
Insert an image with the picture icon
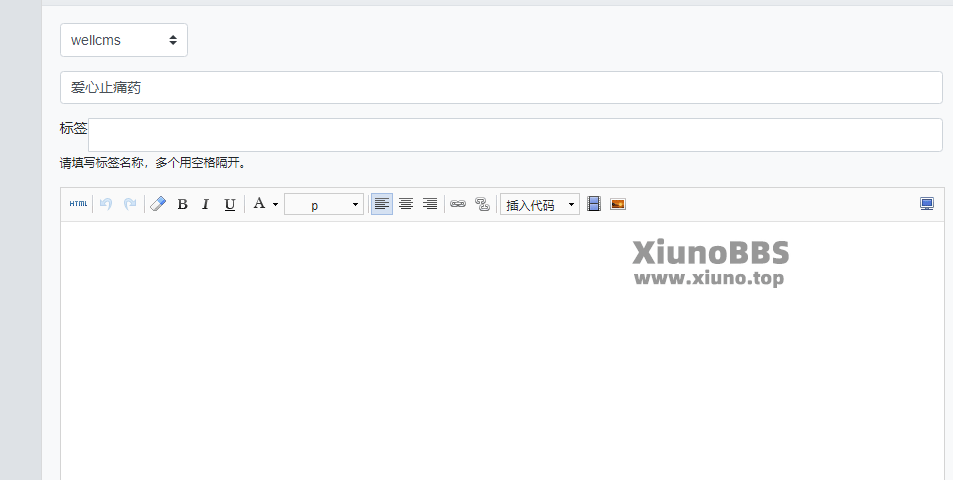(618, 204)
